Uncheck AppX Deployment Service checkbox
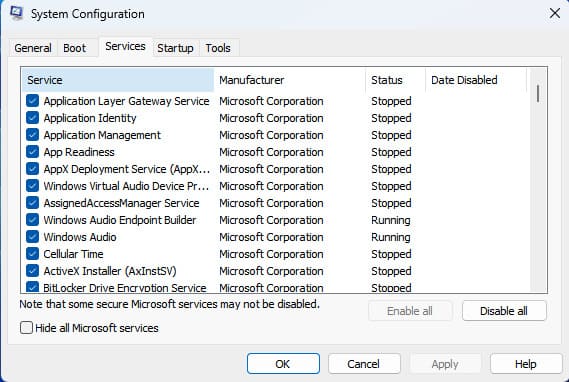569x382 pixels. click(x=32, y=169)
